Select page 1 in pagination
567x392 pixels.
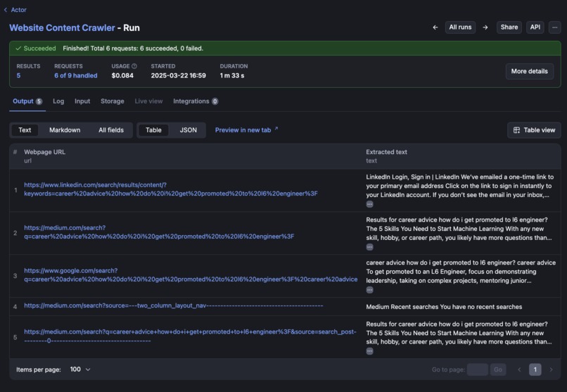pos(535,369)
